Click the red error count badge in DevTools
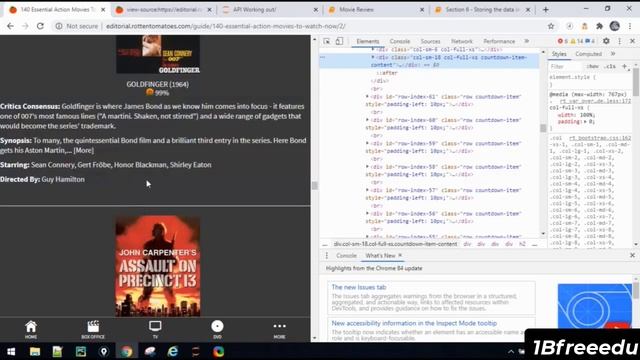 click(563, 41)
